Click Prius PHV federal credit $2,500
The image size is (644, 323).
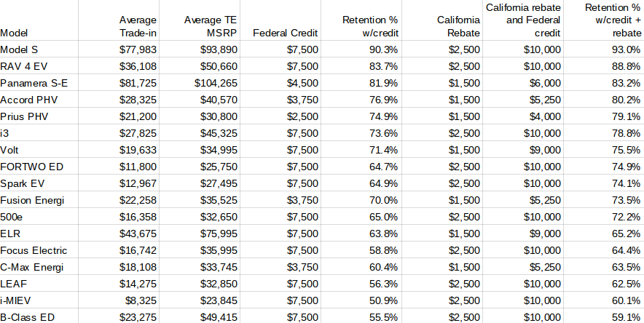coord(302,117)
